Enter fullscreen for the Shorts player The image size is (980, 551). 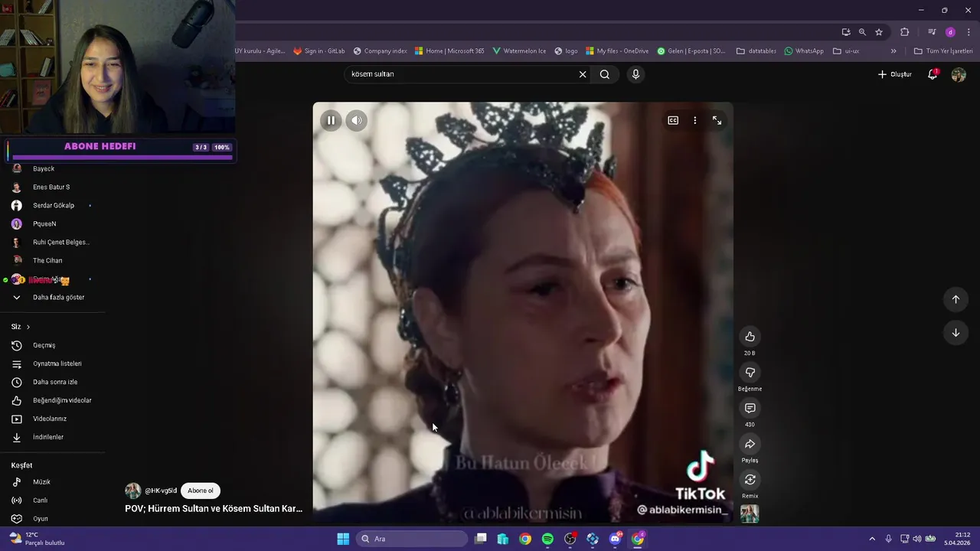(x=717, y=120)
